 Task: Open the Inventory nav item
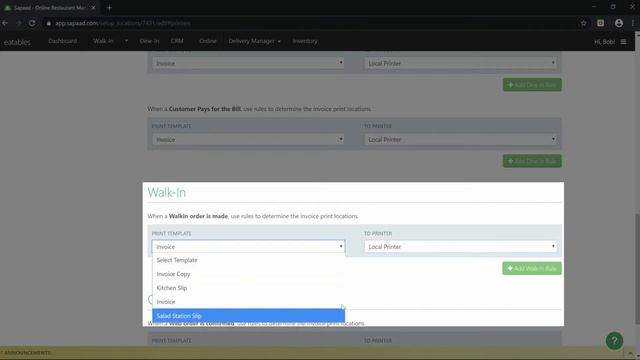pyautogui.click(x=305, y=41)
